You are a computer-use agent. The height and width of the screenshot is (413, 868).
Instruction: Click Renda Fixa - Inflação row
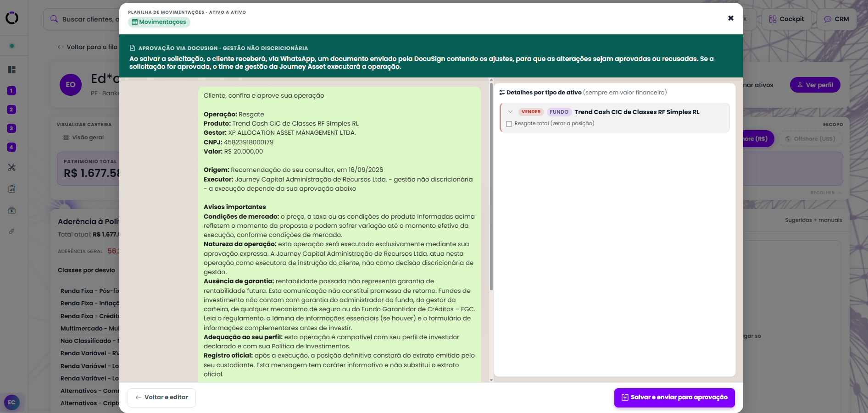pyautogui.click(x=89, y=303)
